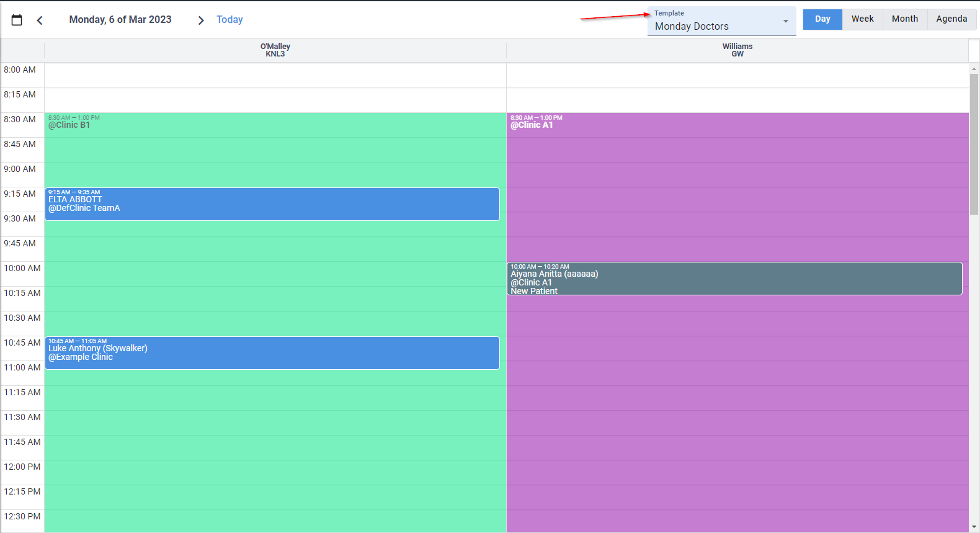Select the O'Malley KNL3 column header

pyautogui.click(x=275, y=50)
